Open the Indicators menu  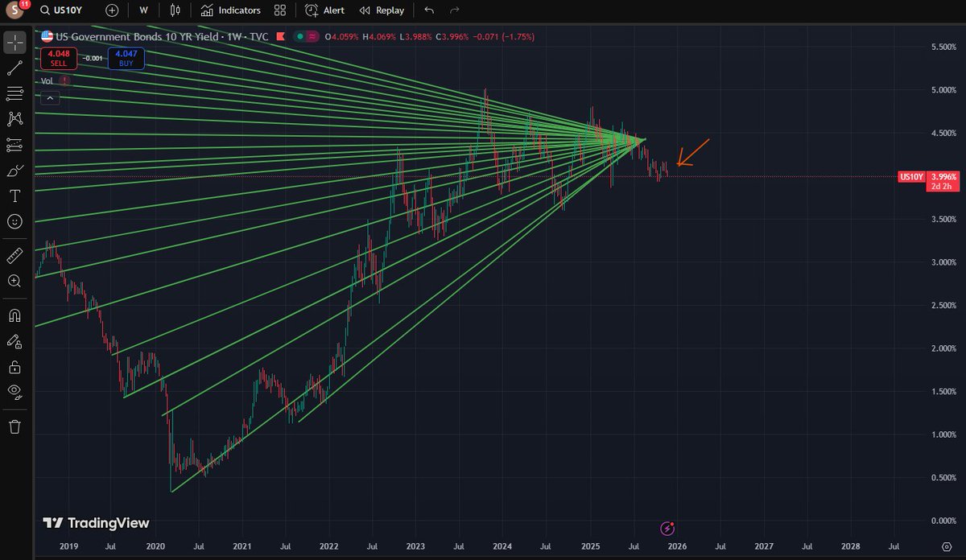pos(231,10)
